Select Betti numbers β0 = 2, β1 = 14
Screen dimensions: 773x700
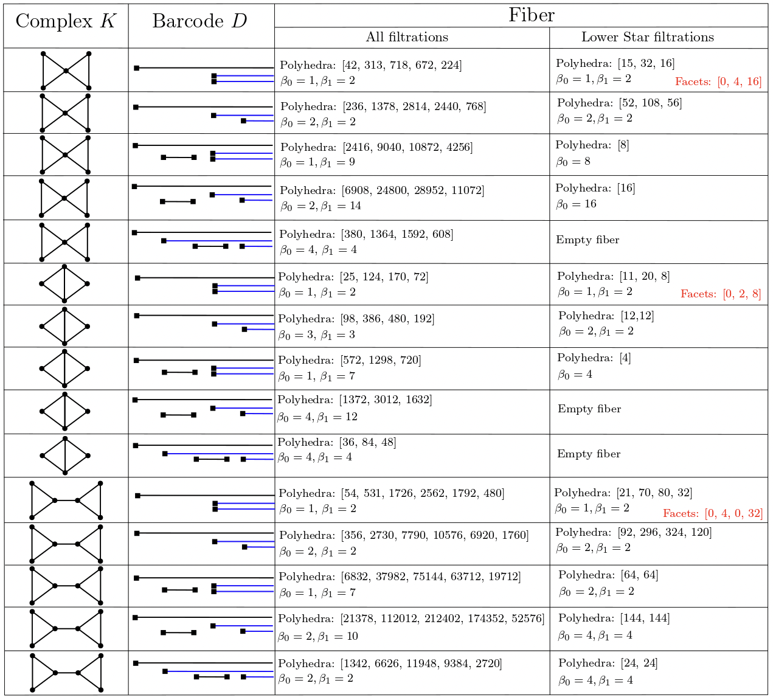[x=321, y=206]
